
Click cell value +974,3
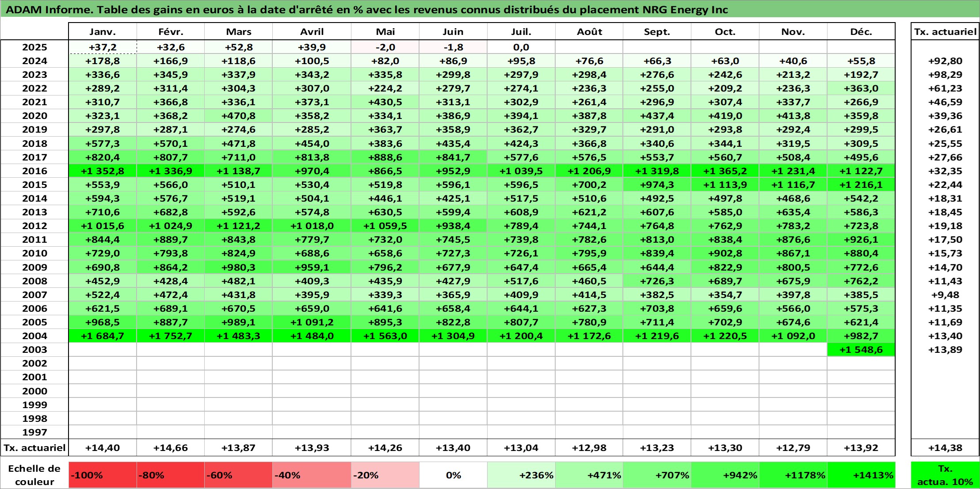tap(657, 185)
